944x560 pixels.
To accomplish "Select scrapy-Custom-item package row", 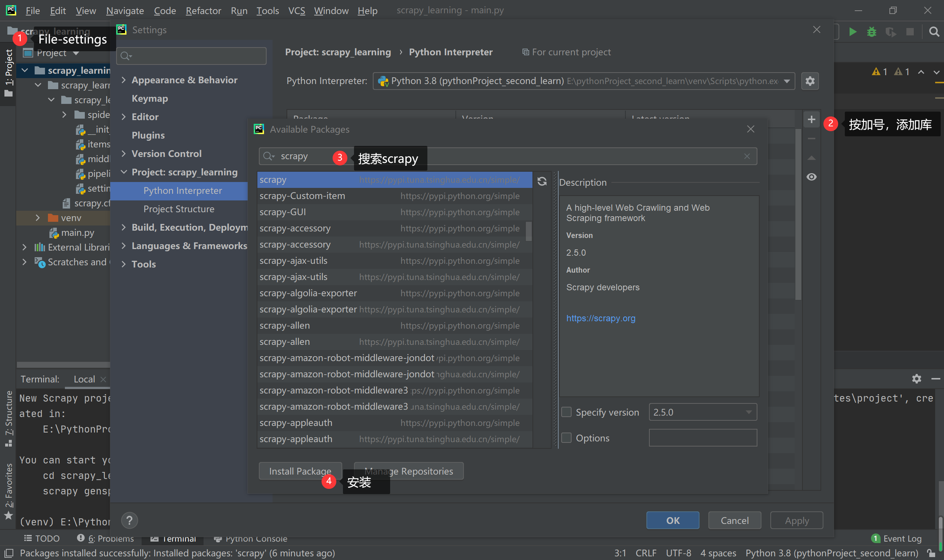I will coord(395,196).
